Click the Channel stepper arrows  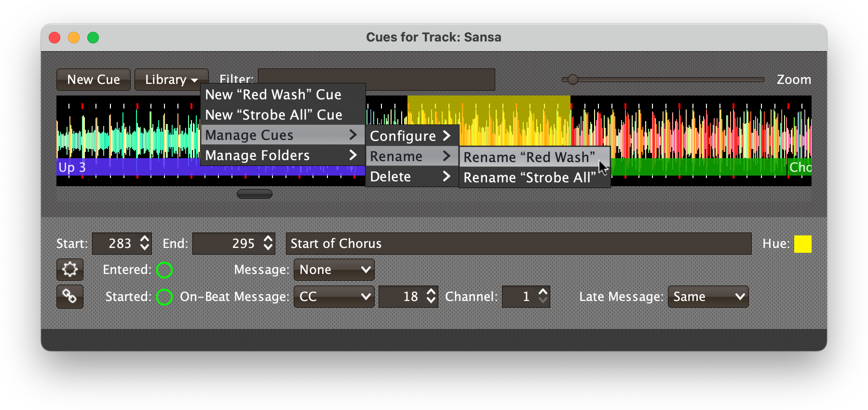pos(543,297)
